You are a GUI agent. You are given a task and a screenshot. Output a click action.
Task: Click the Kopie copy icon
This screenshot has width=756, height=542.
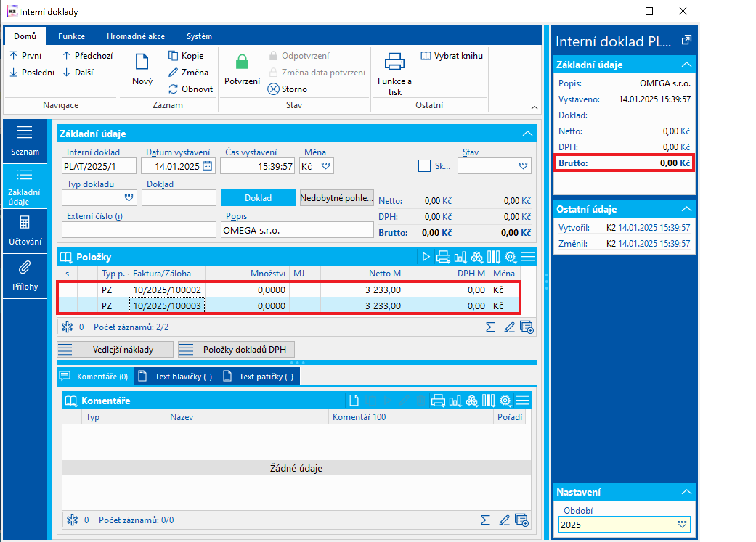pos(173,56)
